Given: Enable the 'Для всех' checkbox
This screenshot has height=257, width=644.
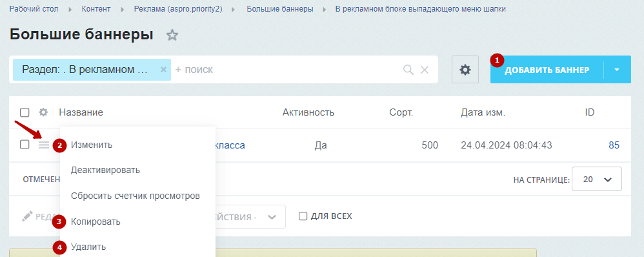Looking at the screenshot, I should (303, 216).
